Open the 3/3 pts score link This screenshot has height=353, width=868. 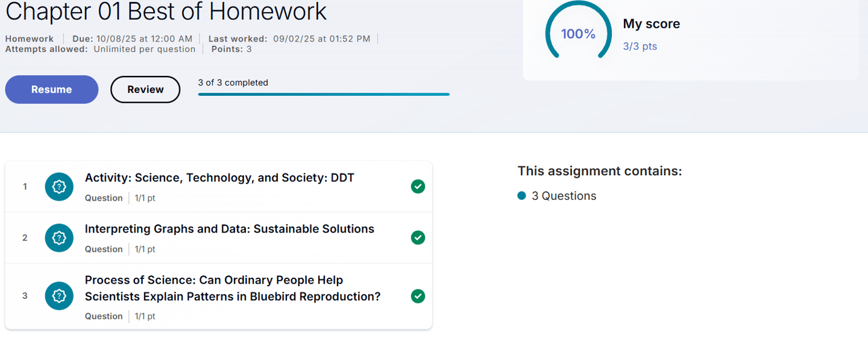click(640, 46)
